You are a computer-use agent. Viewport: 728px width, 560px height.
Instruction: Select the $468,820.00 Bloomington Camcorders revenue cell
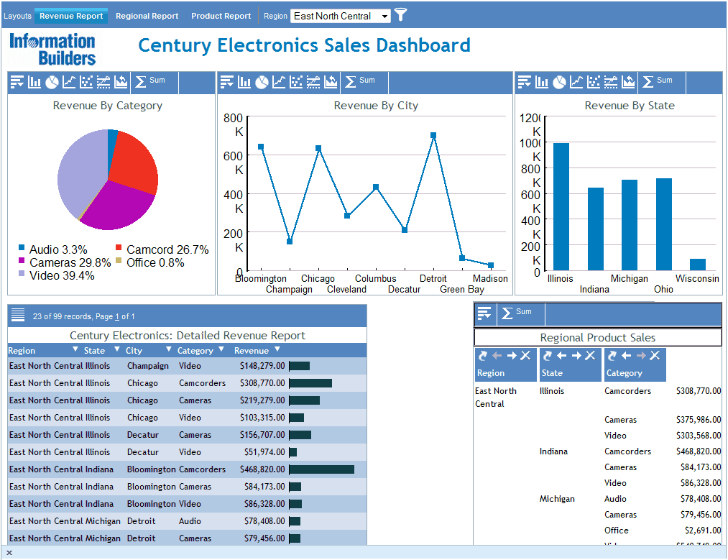pos(262,469)
